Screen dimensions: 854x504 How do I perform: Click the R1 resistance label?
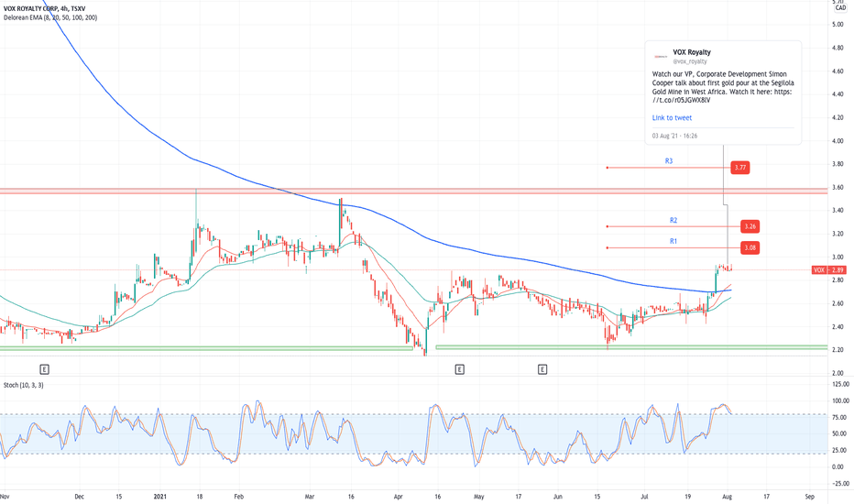pos(673,241)
